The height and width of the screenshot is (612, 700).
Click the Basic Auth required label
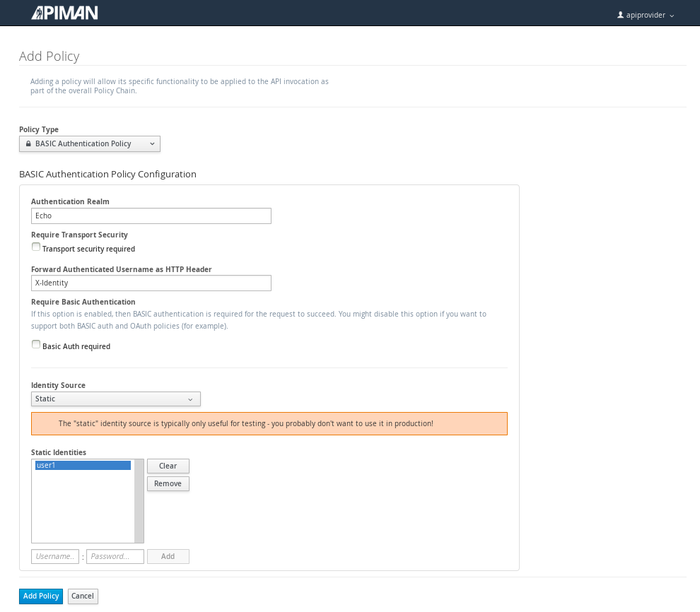coord(76,346)
